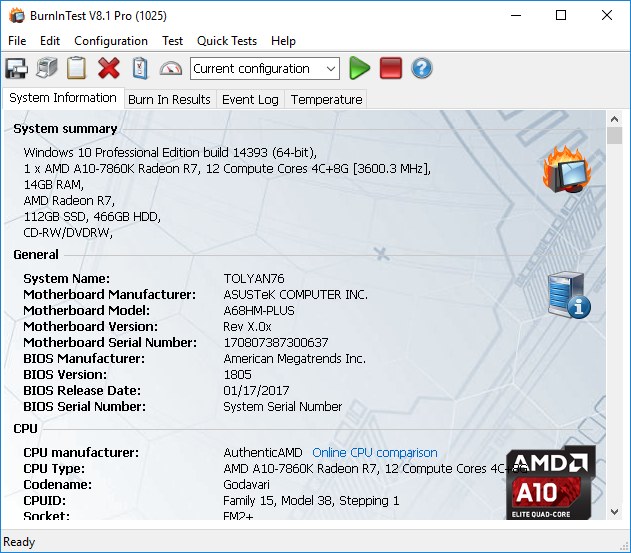Open help via the blue question mark icon
Image resolution: width=631 pixels, height=553 pixels.
click(x=422, y=68)
